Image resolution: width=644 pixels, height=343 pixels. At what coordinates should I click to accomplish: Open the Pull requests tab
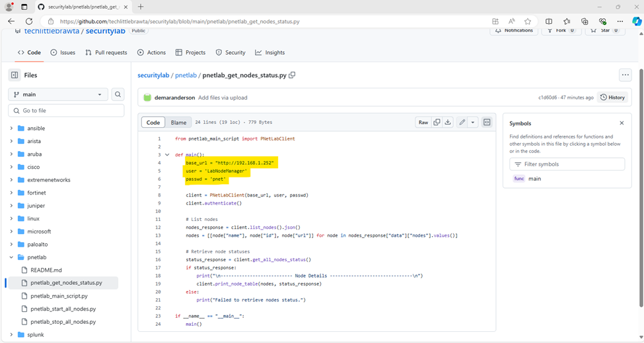click(x=106, y=53)
